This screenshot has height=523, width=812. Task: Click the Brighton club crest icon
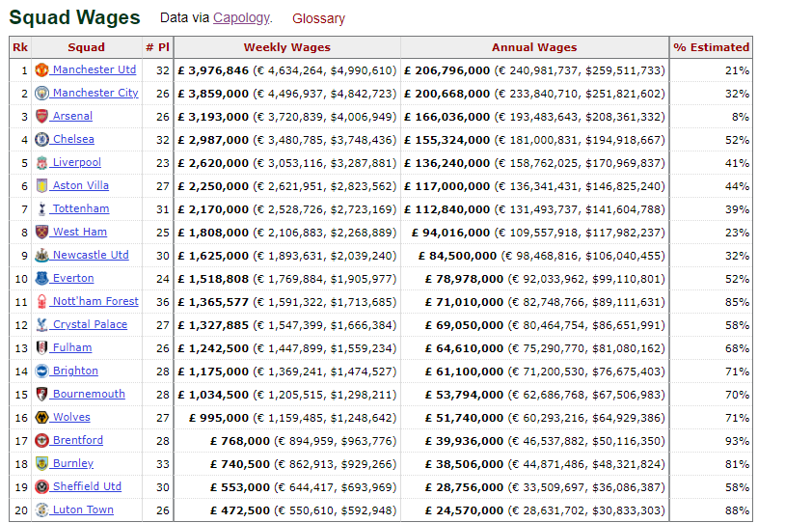41,372
